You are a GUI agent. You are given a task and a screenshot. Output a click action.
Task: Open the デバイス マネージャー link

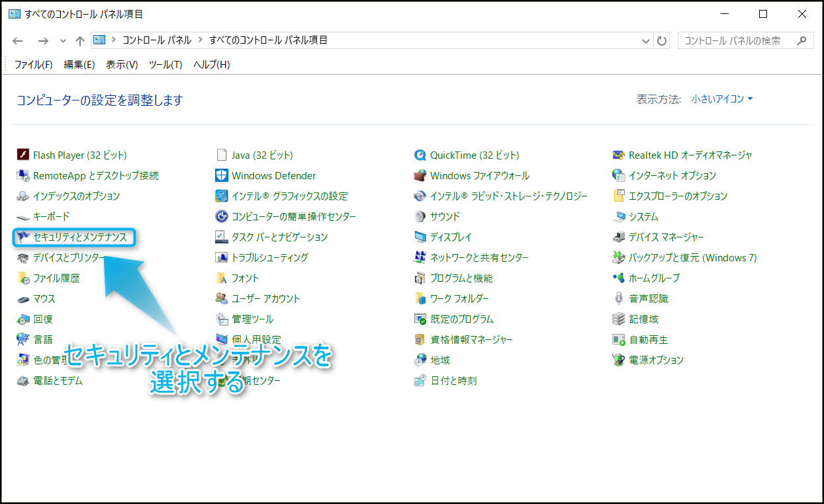point(666,237)
